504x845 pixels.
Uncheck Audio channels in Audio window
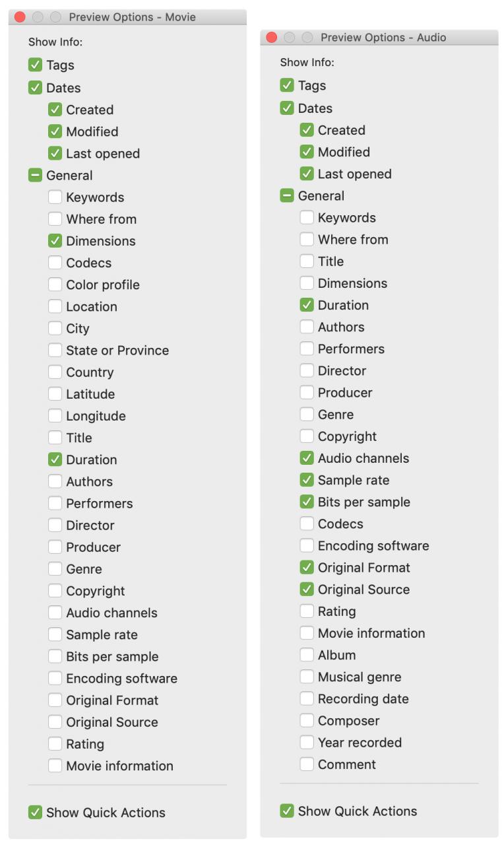pos(307,458)
